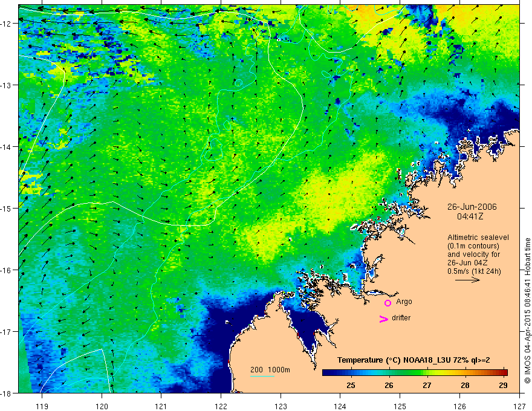Click latitude axis label -16
This screenshot has width=532, height=411.
(7, 270)
